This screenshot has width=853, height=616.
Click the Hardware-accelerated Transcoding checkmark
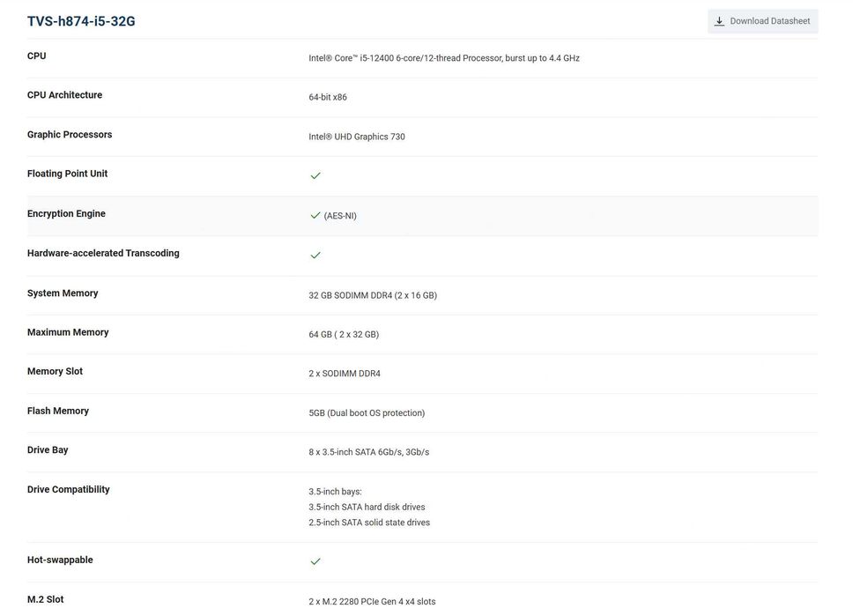[315, 255]
